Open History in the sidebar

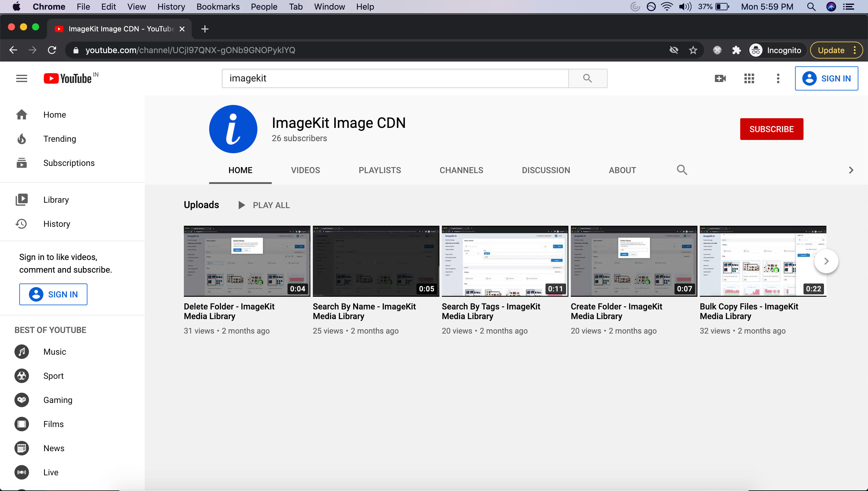click(x=72, y=224)
